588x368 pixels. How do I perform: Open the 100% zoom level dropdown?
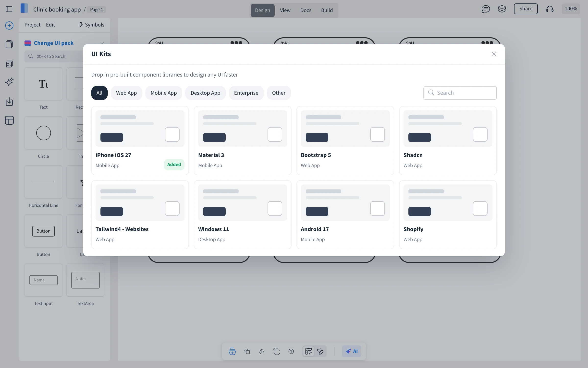(571, 9)
